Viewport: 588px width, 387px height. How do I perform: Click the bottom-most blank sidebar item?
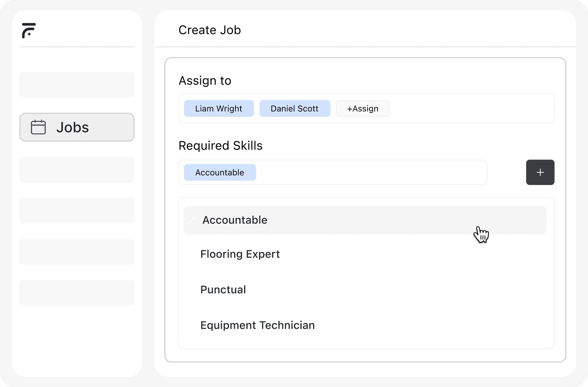77,293
